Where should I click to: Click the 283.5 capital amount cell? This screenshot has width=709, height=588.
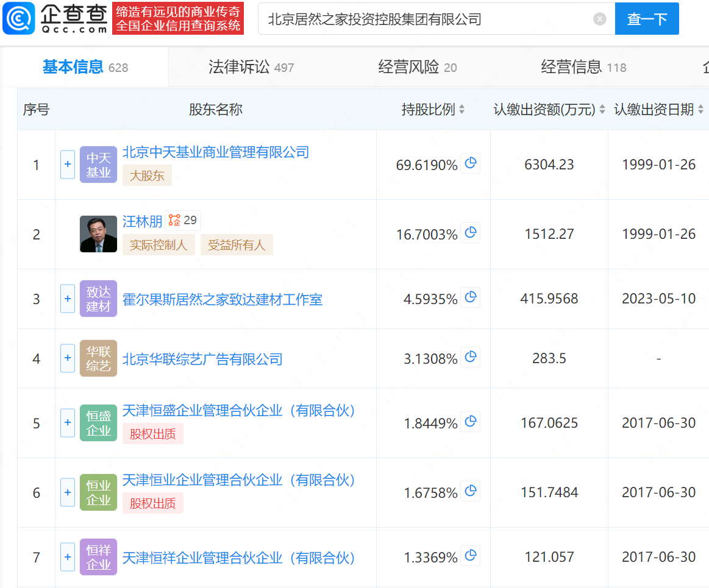[549, 358]
